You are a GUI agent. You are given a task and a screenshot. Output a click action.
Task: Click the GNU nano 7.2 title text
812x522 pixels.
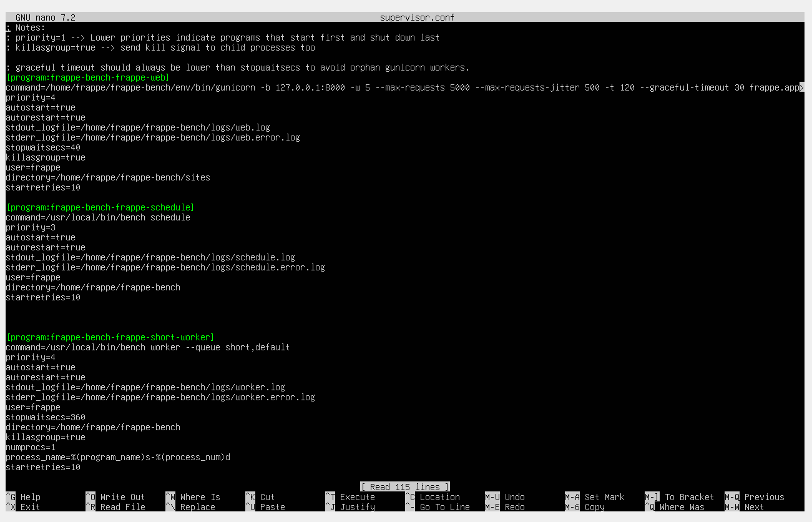46,17
